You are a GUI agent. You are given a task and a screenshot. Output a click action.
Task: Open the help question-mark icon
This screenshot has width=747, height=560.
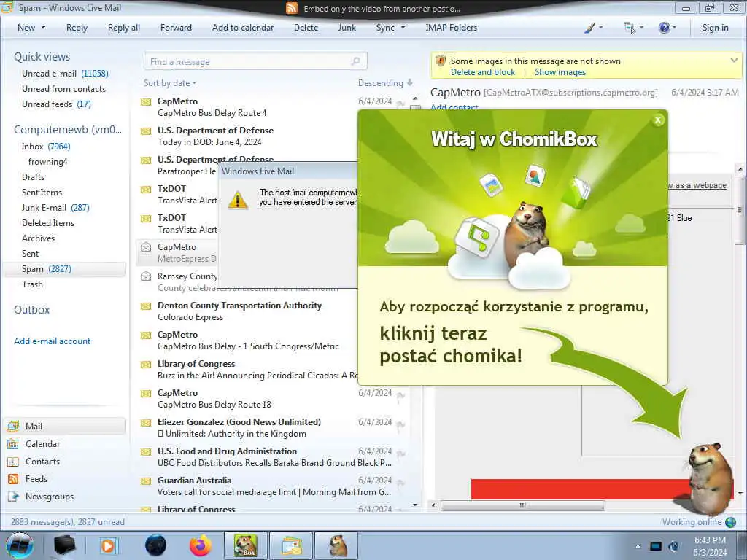[x=664, y=28]
